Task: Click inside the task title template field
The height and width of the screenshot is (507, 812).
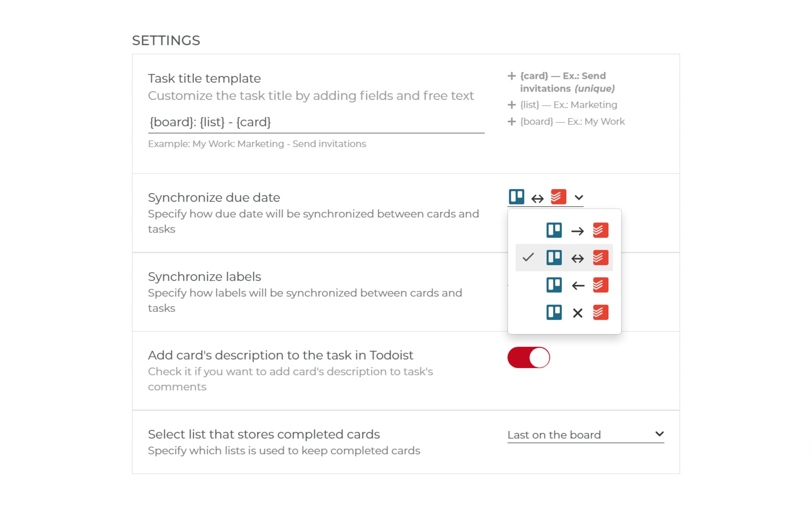Action: point(315,122)
